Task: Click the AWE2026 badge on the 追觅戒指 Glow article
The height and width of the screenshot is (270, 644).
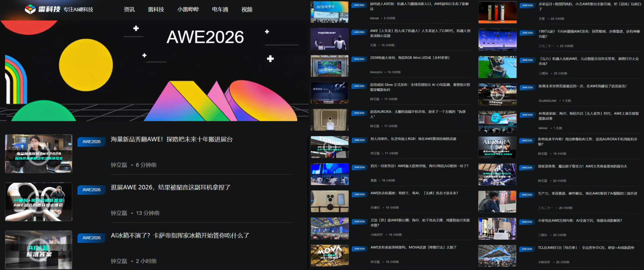Action: pos(360,86)
